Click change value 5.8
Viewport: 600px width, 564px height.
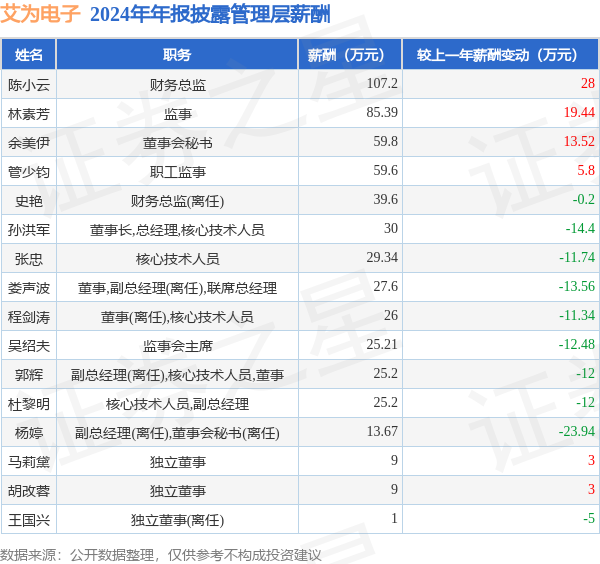[x=586, y=170]
